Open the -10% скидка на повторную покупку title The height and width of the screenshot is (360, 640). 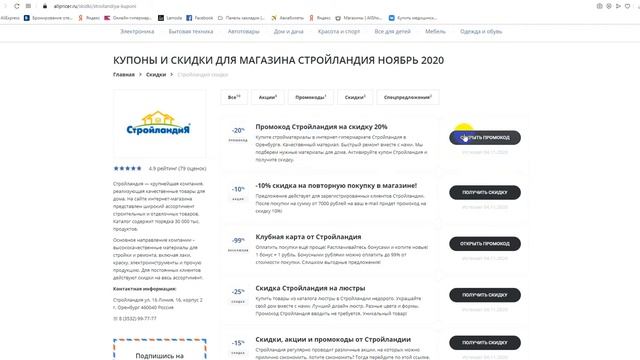point(336,186)
